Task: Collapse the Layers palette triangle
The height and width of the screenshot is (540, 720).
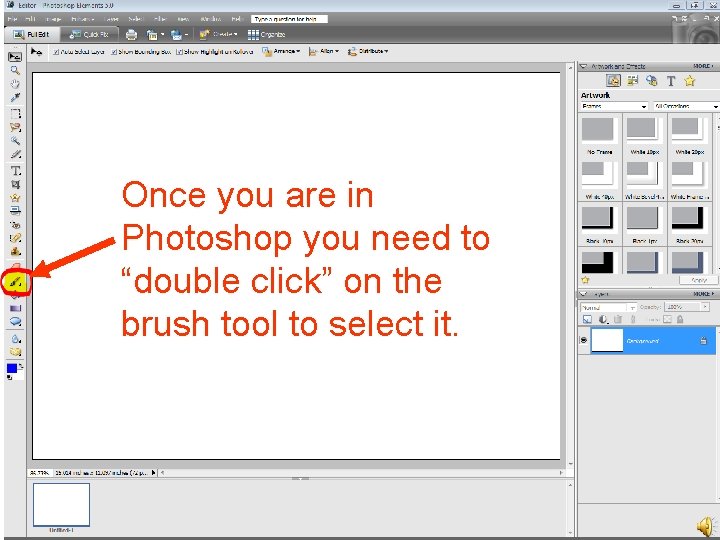Action: pos(584,293)
